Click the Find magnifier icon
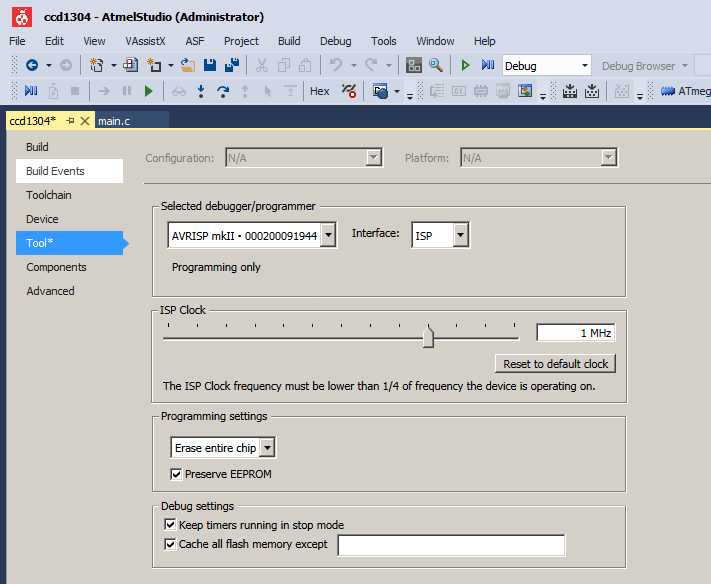Viewport: 711px width, 584px height. [x=436, y=65]
